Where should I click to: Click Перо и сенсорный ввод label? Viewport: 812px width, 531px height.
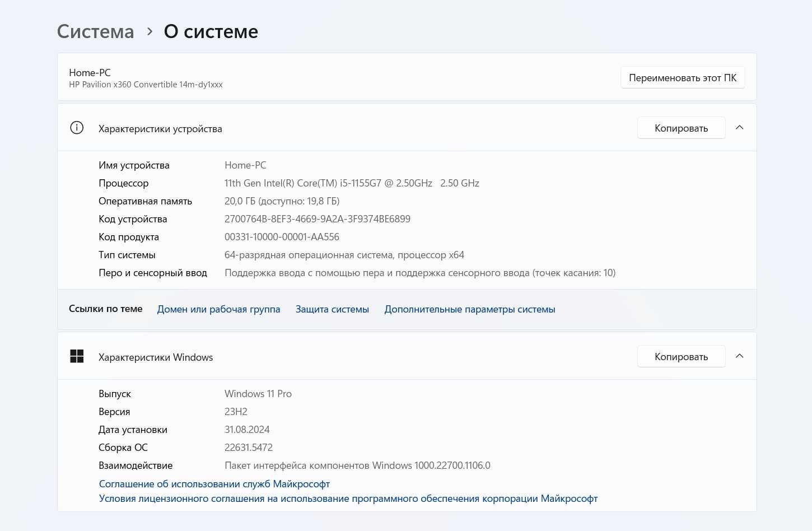pos(153,273)
